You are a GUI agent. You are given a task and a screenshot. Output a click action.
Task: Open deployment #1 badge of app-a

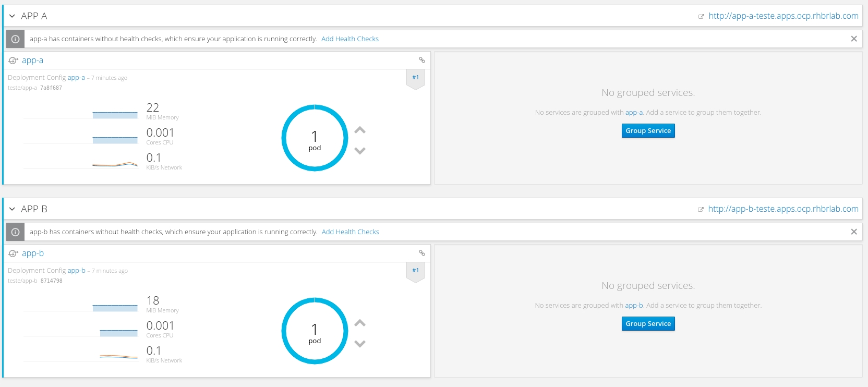[416, 78]
